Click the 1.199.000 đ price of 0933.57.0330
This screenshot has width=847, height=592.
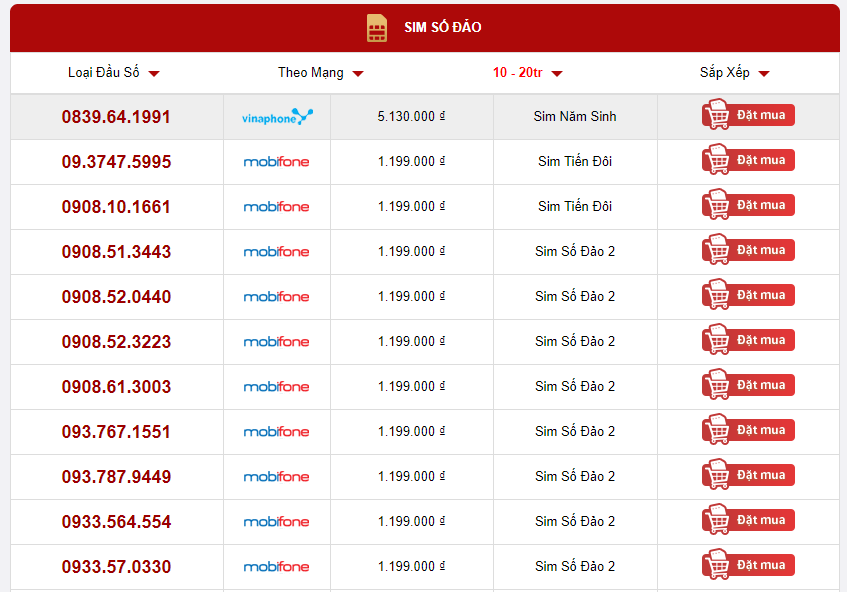click(x=411, y=566)
